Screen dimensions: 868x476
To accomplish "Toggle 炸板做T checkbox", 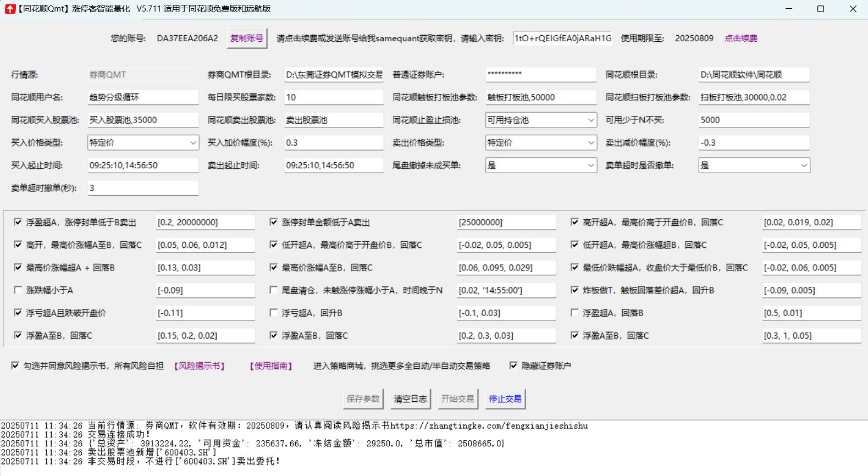I will (574, 290).
